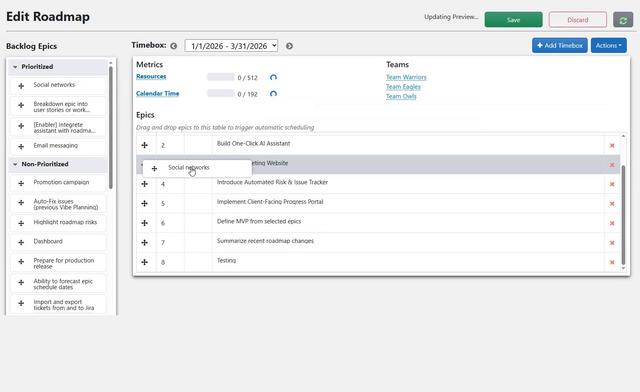Click drag handle of Import and export tickets
This screenshot has height=392, width=640.
click(21, 303)
